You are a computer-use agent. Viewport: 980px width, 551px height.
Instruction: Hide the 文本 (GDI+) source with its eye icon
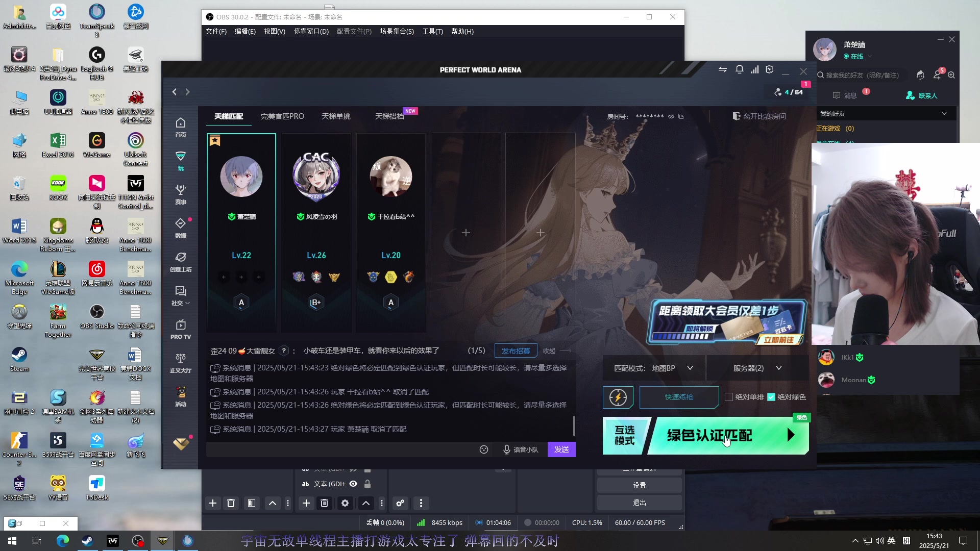point(353,484)
